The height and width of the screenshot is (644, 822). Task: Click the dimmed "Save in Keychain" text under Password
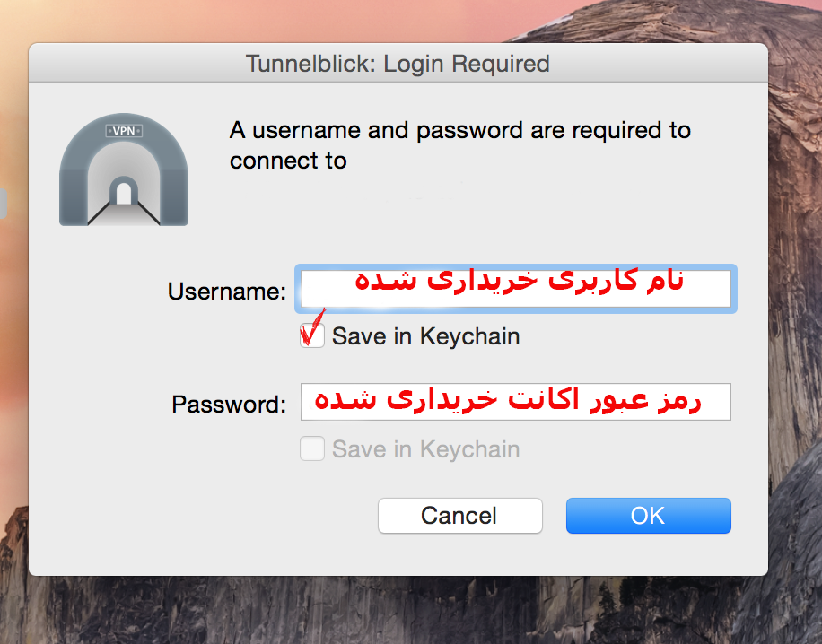click(425, 449)
